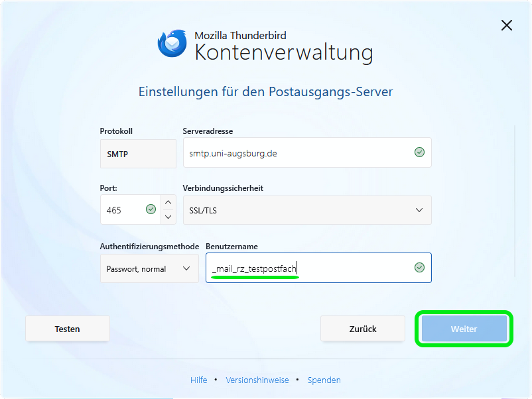The width and height of the screenshot is (532, 399).
Task: Expand the Authentifizierungsmethode dropdown
Action: point(149,268)
